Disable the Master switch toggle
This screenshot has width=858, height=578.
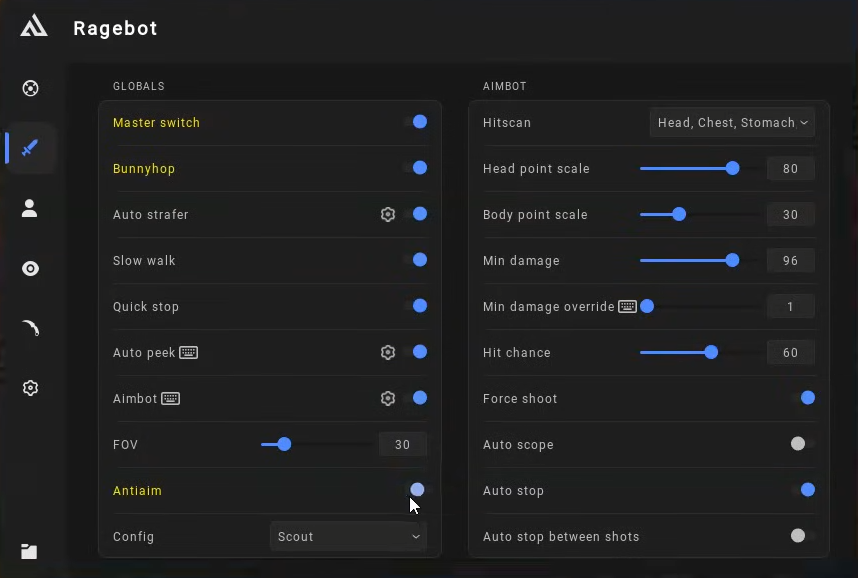tap(418, 122)
